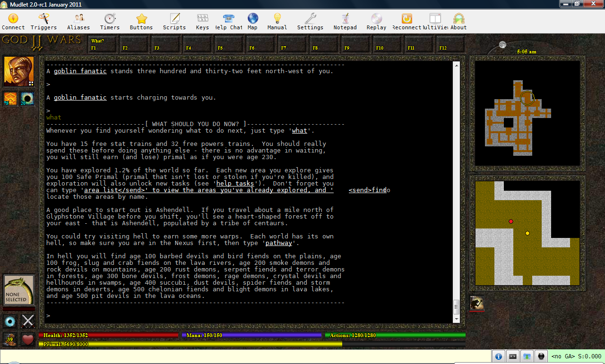Click the F3 macro slot
The width and height of the screenshot is (605, 364).
pyautogui.click(x=166, y=44)
